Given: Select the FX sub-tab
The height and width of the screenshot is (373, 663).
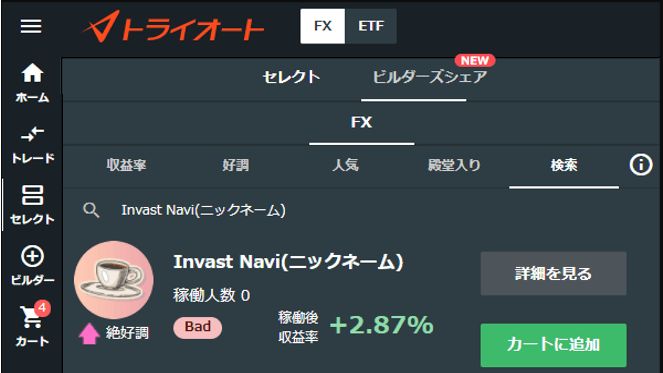Looking at the screenshot, I should (362, 123).
